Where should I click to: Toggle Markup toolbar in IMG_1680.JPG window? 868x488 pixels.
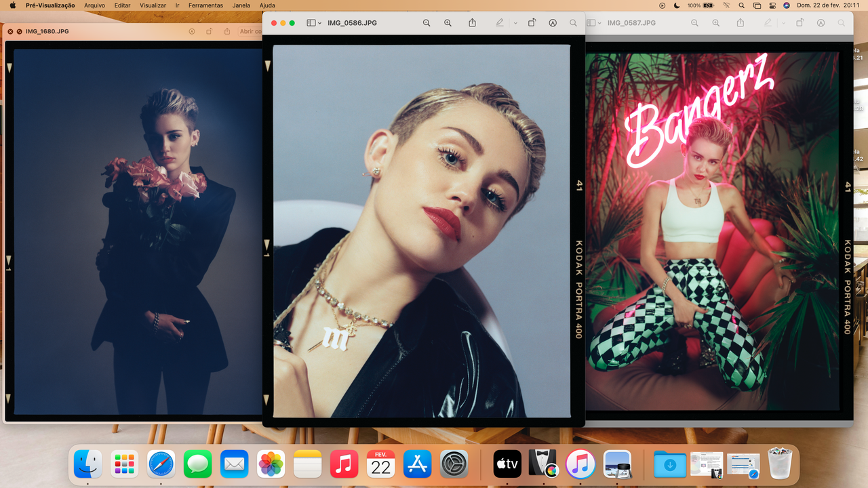tap(192, 31)
